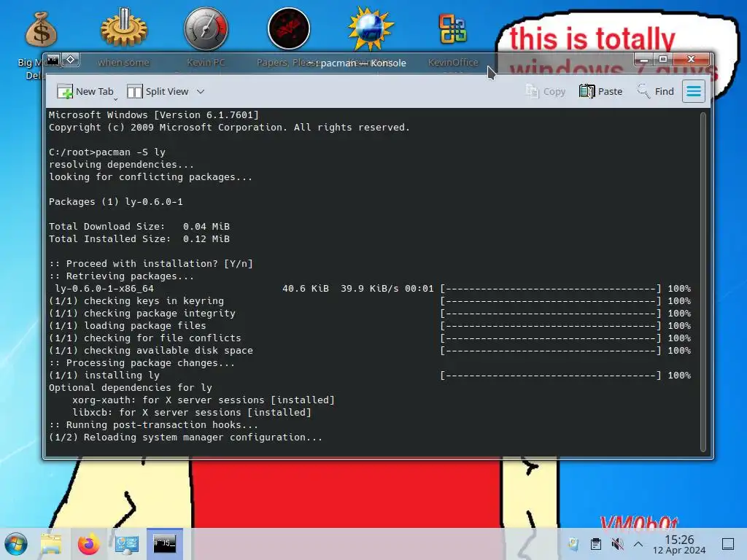Click the 'Total Installed Size: 0.12 MiB' line

point(139,238)
